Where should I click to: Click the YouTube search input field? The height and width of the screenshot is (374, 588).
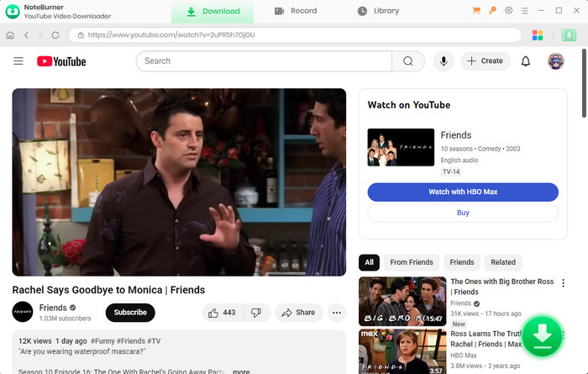click(x=264, y=61)
